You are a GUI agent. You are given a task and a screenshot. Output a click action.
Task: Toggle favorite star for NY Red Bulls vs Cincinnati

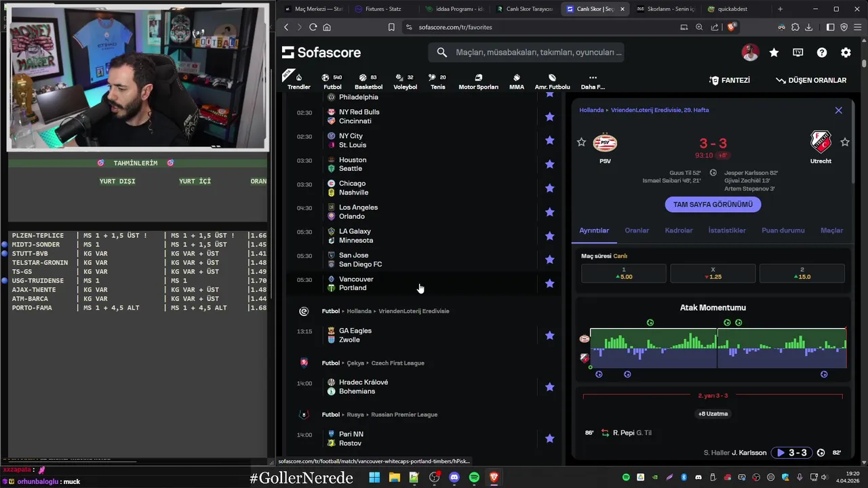pos(550,117)
